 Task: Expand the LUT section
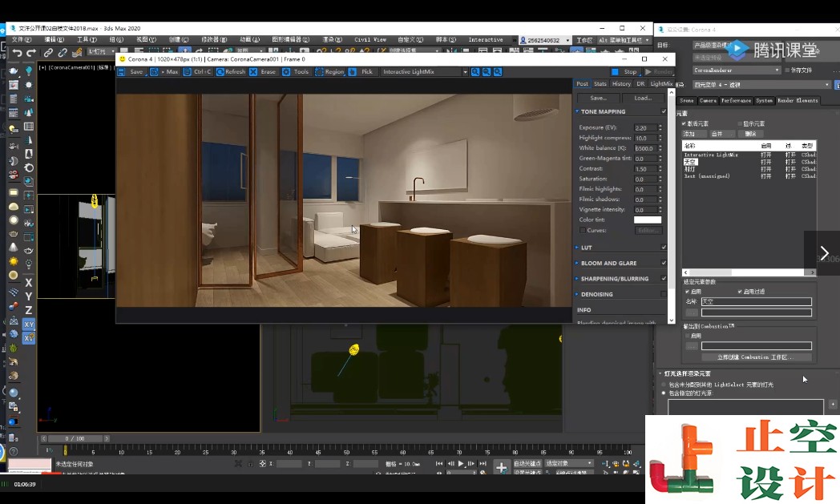click(x=577, y=248)
